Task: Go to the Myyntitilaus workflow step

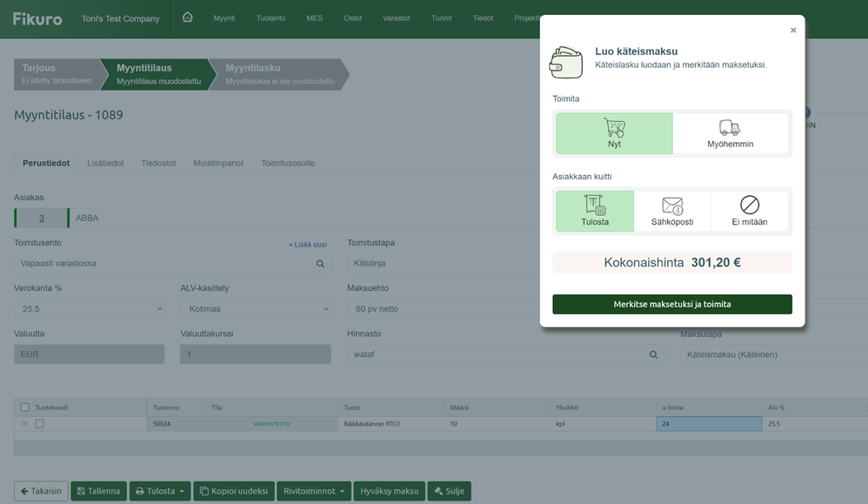Action: click(x=159, y=74)
